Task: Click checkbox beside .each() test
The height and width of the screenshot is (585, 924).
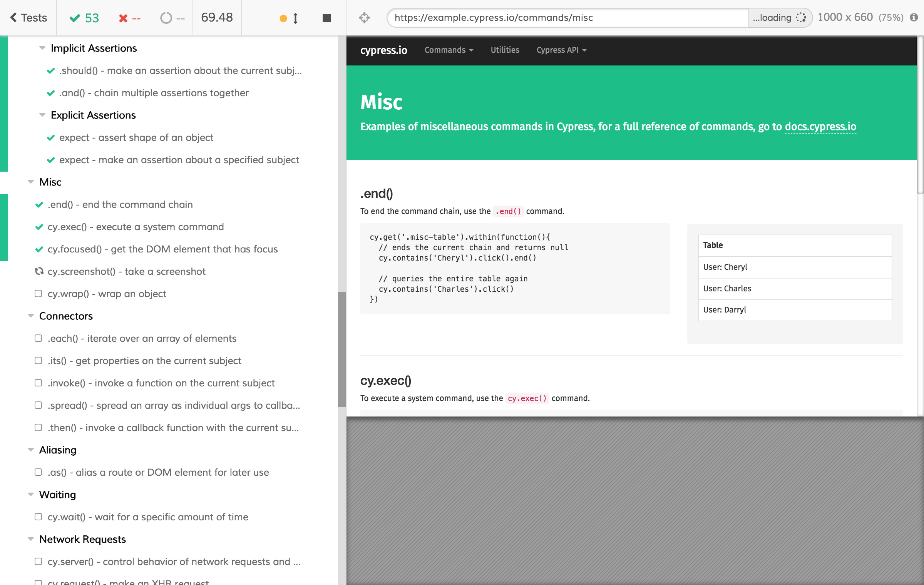Action: click(38, 338)
